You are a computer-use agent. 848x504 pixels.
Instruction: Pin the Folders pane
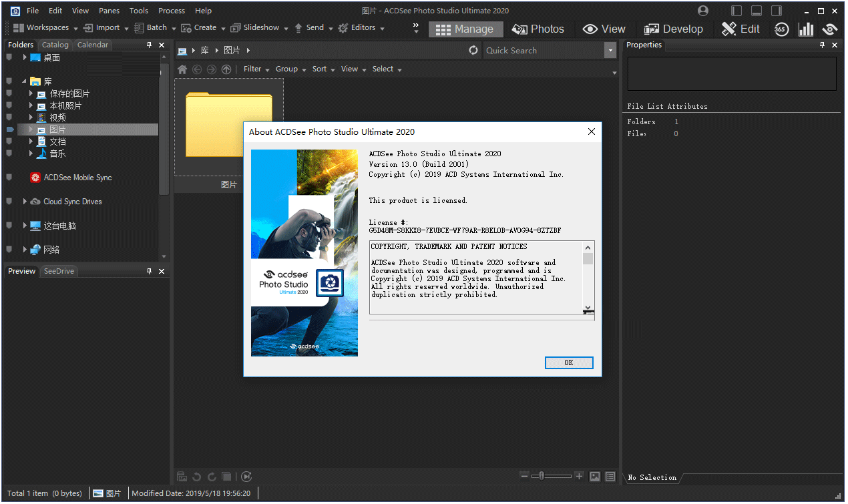(150, 44)
